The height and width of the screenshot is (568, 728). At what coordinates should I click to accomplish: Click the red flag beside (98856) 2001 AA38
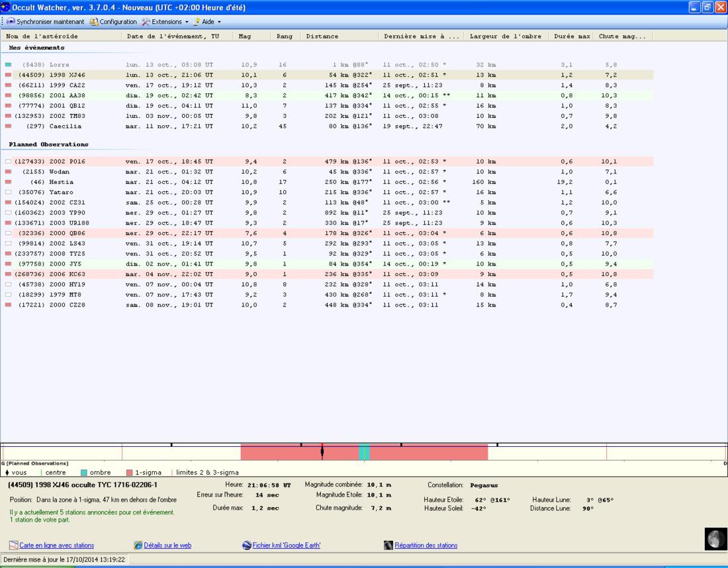(9, 95)
